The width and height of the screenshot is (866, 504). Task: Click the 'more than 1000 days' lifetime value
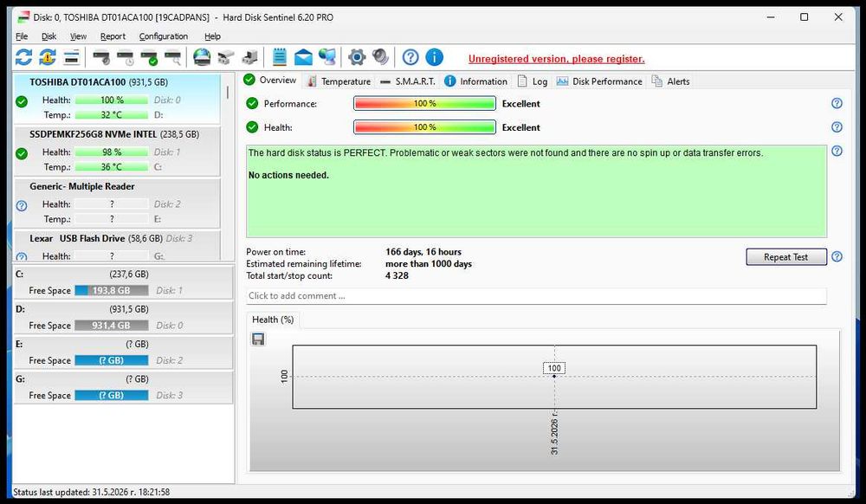click(x=428, y=264)
